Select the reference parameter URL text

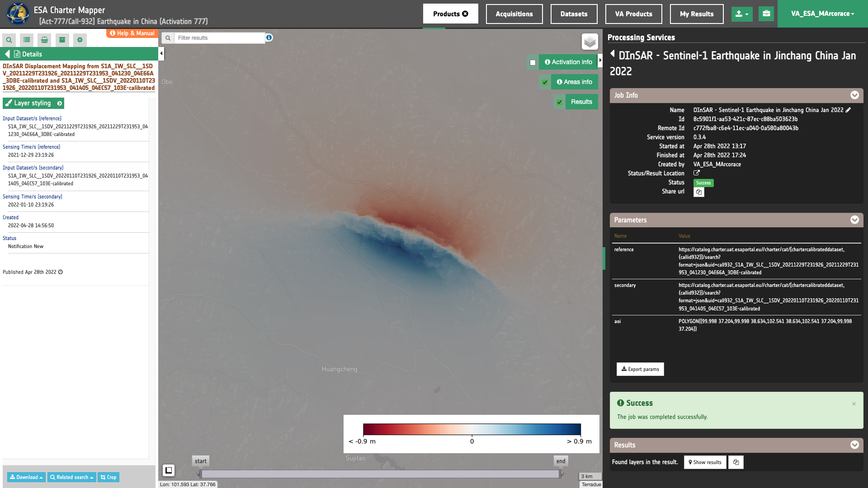pyautogui.click(x=769, y=261)
